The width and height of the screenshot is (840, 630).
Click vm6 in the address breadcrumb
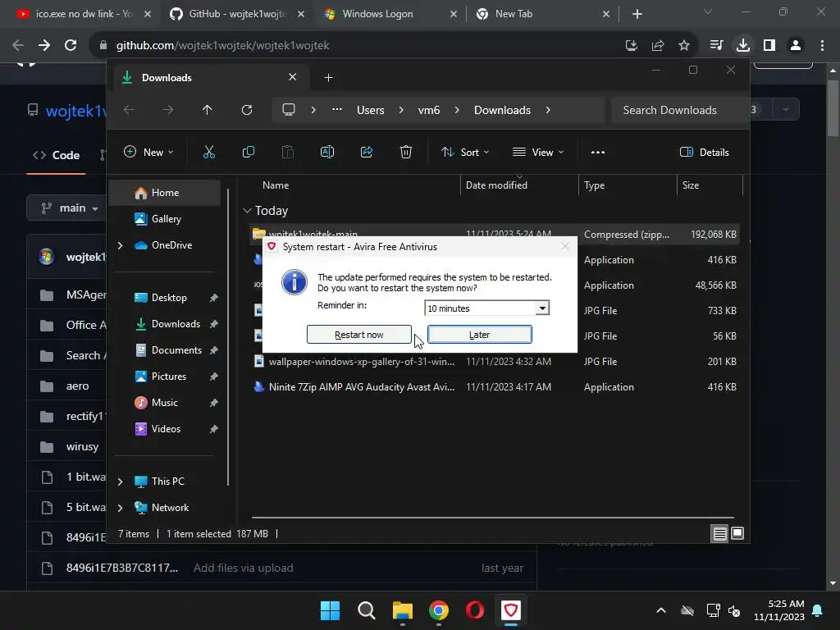[429, 110]
